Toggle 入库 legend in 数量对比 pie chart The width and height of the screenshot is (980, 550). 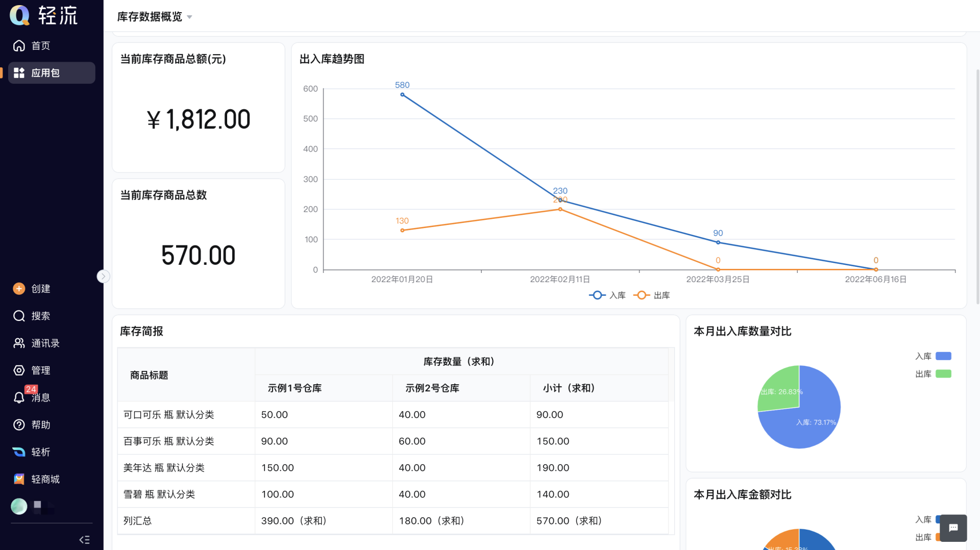click(933, 356)
